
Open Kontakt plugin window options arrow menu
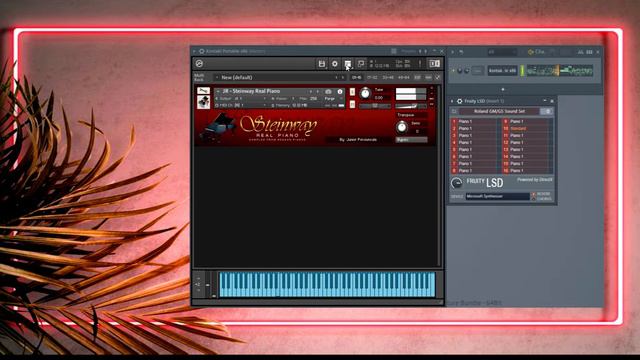[x=195, y=51]
